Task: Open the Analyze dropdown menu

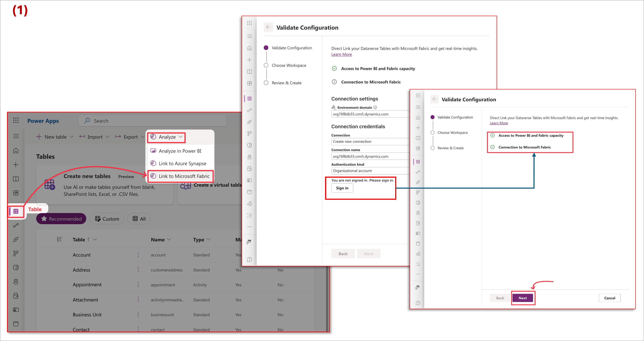Action: [x=166, y=137]
